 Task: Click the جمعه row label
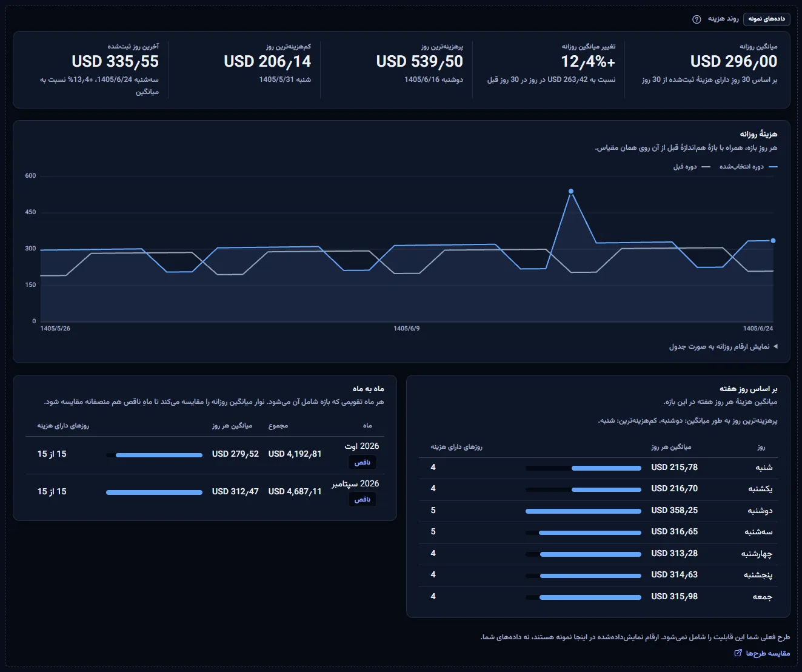[x=763, y=597]
